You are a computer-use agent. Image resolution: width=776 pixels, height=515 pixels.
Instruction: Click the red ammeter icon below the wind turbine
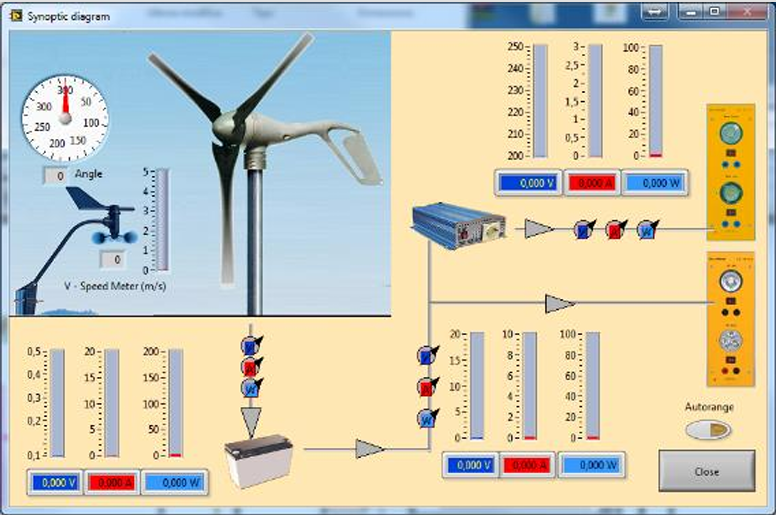(251, 367)
